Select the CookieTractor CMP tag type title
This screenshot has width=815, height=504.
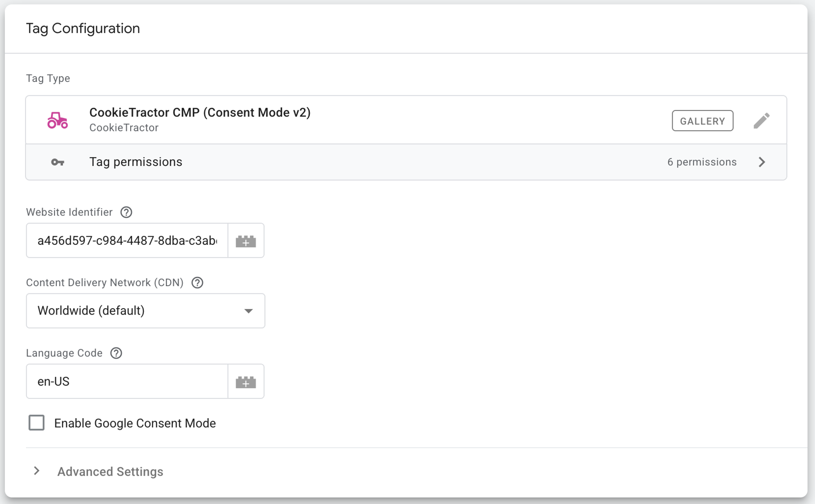(200, 113)
